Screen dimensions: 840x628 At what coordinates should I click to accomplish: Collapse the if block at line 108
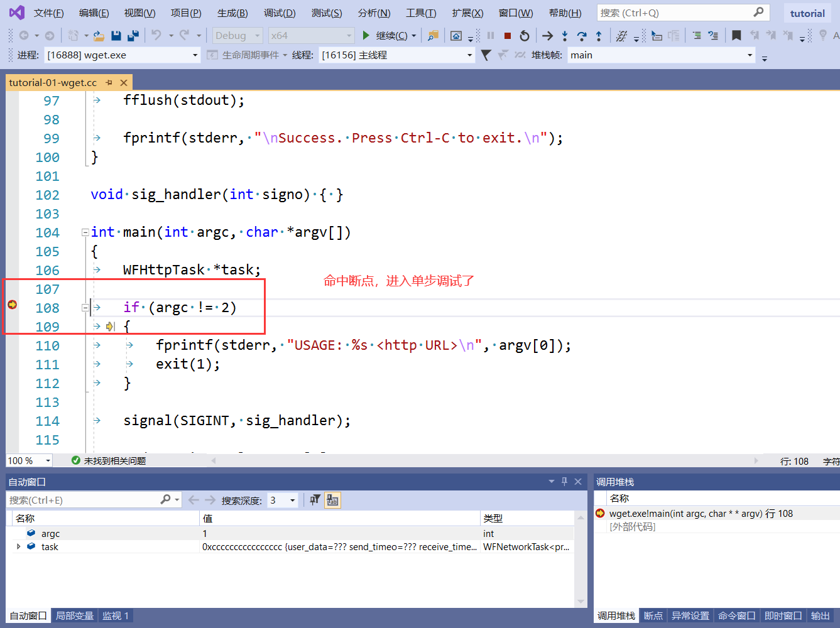[x=85, y=308]
